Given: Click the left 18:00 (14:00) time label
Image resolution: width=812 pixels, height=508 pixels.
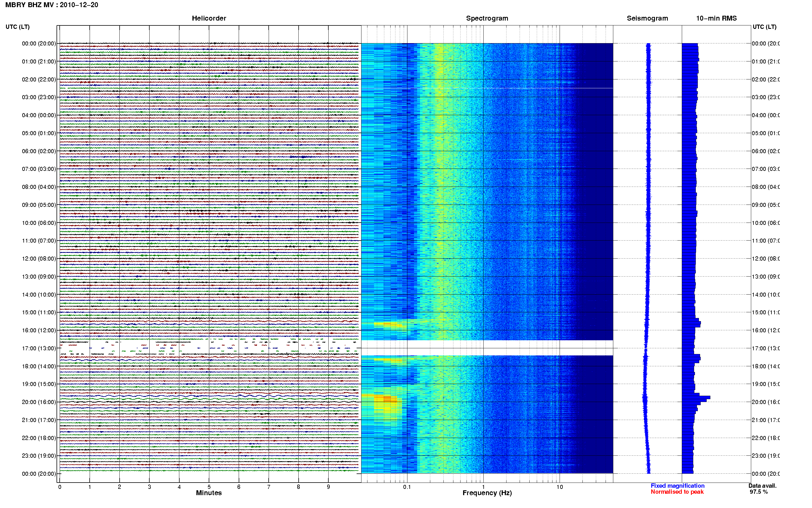Looking at the screenshot, I should click(x=39, y=366).
